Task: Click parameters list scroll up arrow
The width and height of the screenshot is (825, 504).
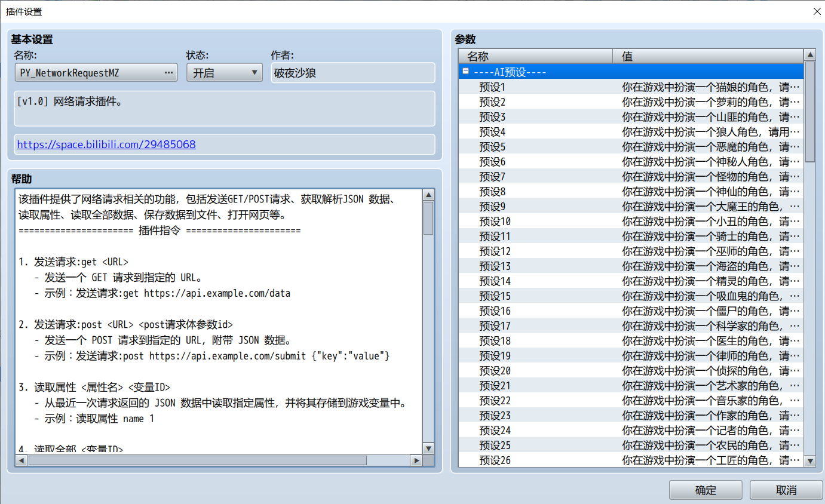Action: [x=810, y=55]
